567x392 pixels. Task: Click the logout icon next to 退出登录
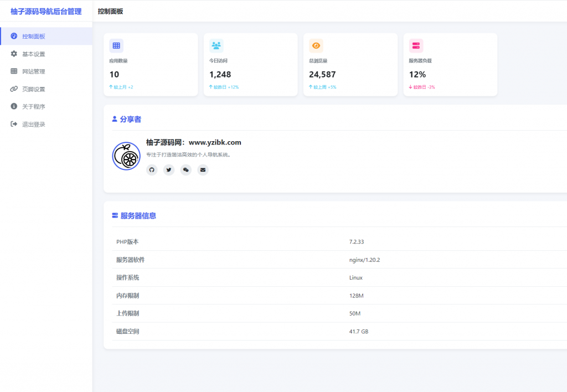pos(13,124)
